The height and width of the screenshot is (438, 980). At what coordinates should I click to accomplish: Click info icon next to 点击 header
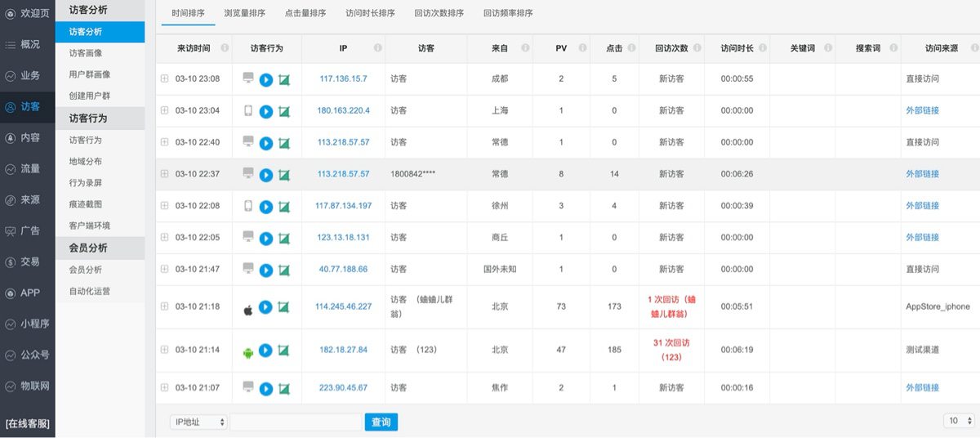click(x=632, y=48)
